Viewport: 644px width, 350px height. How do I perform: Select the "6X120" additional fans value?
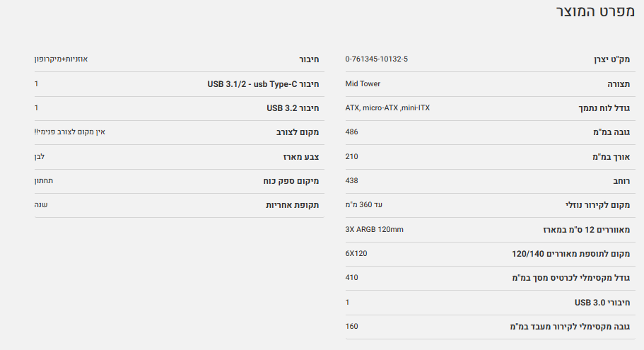click(x=356, y=253)
